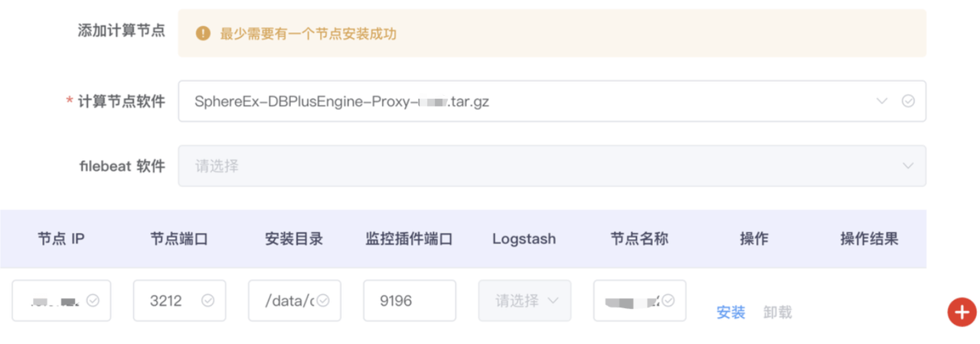Open the Logstash 请选择 dropdown
The height and width of the screenshot is (344, 980).
524,300
